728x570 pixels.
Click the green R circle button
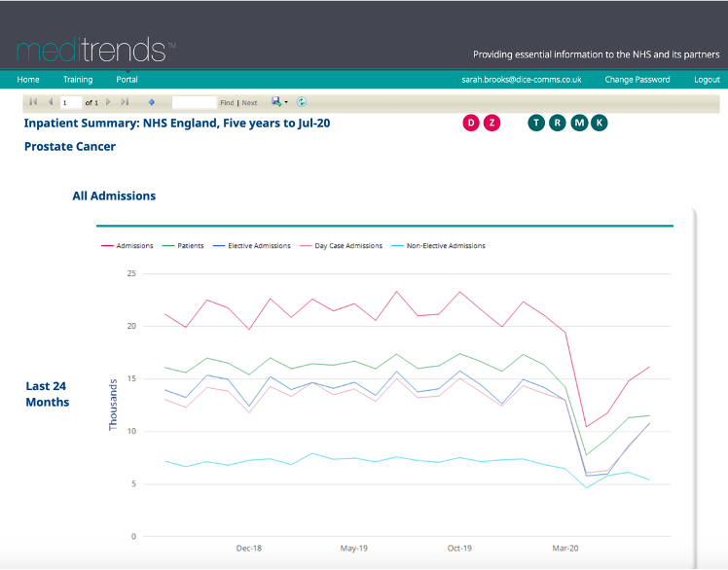[x=557, y=123]
